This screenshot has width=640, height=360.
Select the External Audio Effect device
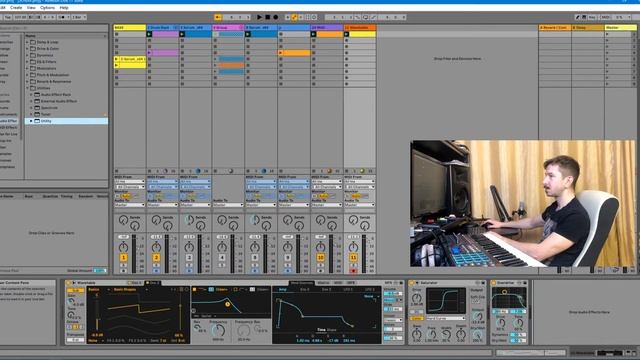point(59,101)
